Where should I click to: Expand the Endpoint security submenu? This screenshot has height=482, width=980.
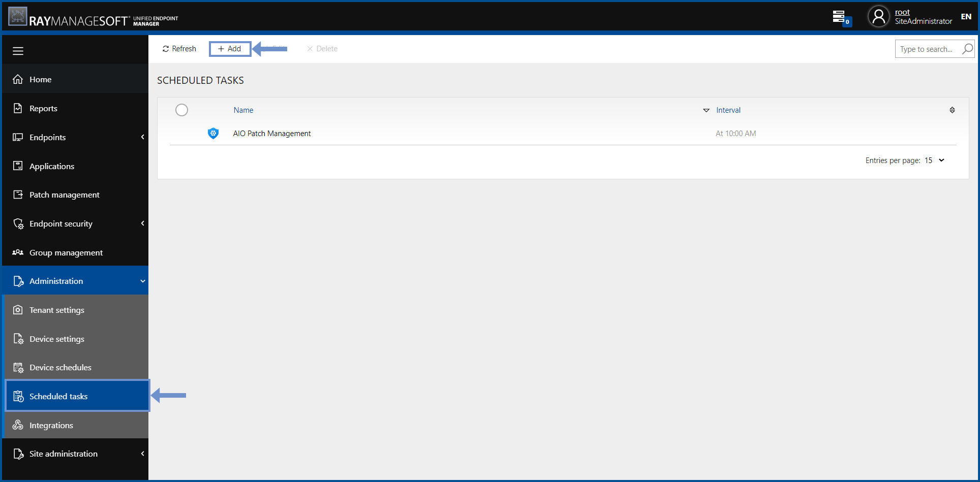click(142, 223)
